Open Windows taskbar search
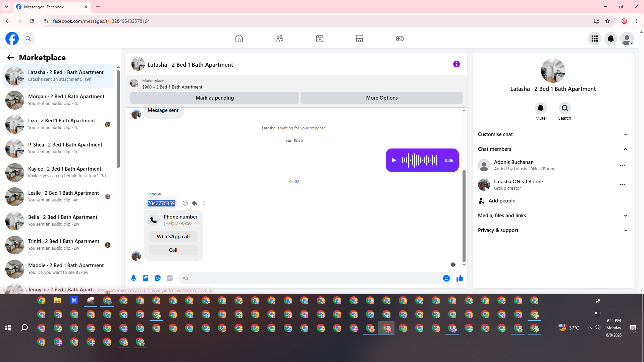The width and height of the screenshot is (644, 362). (x=24, y=328)
